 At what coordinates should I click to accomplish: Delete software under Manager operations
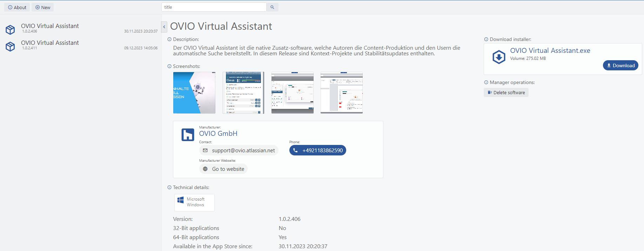[x=506, y=92]
